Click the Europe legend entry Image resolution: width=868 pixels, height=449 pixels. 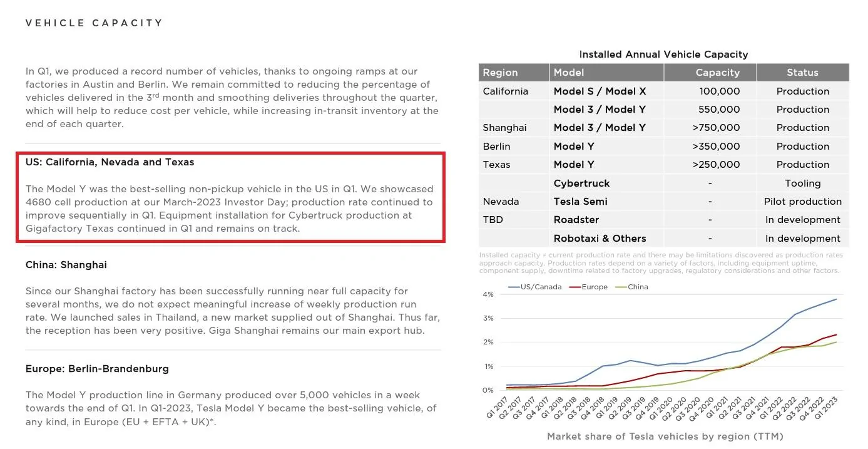pyautogui.click(x=587, y=287)
